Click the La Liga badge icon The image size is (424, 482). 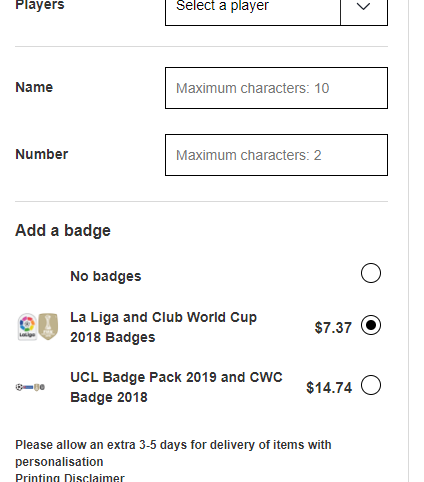(27, 327)
